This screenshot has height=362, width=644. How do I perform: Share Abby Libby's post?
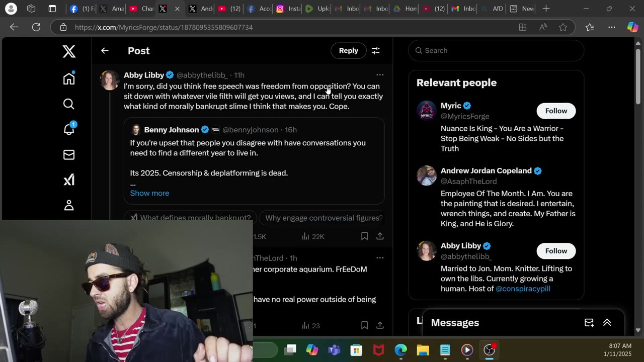coord(380,236)
